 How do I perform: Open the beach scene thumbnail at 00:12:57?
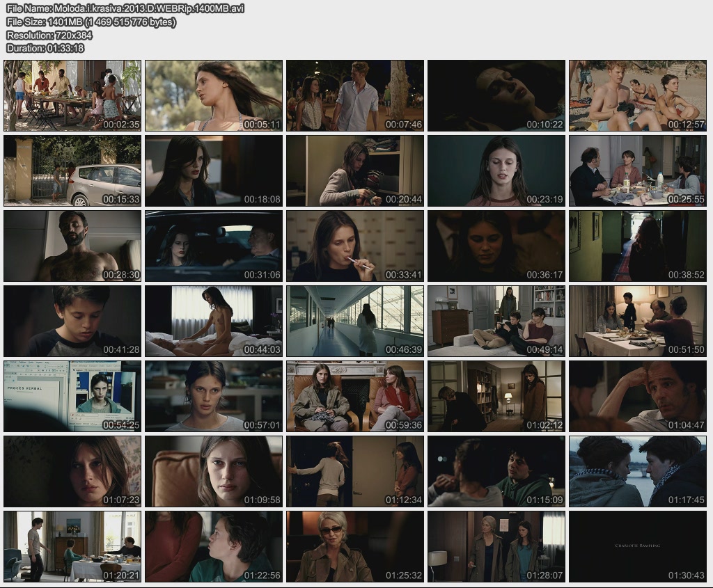638,95
